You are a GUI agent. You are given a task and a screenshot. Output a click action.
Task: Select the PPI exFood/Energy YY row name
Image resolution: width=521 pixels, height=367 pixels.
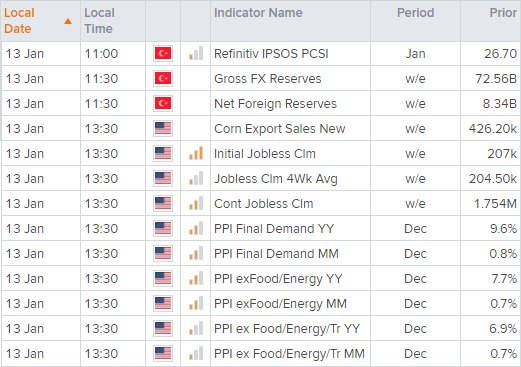(x=278, y=279)
